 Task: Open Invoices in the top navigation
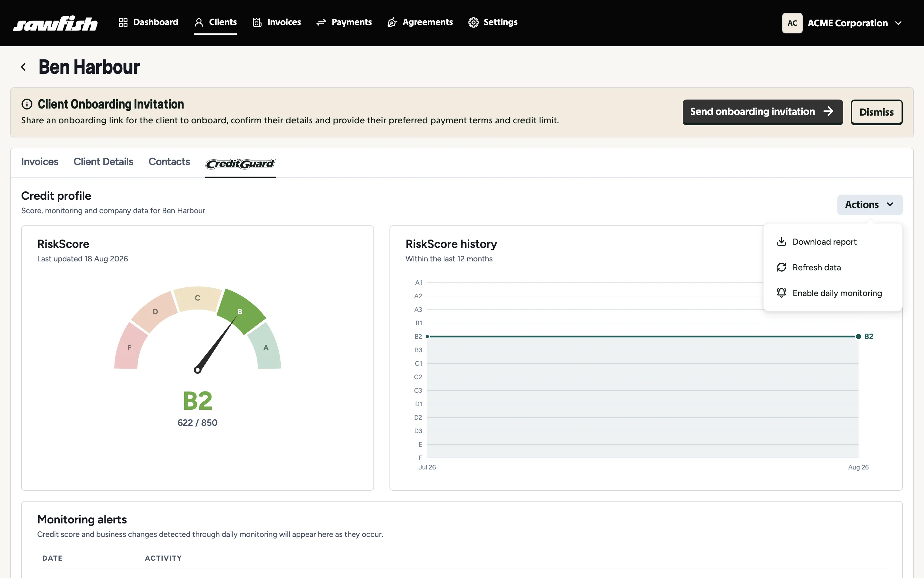click(x=277, y=22)
